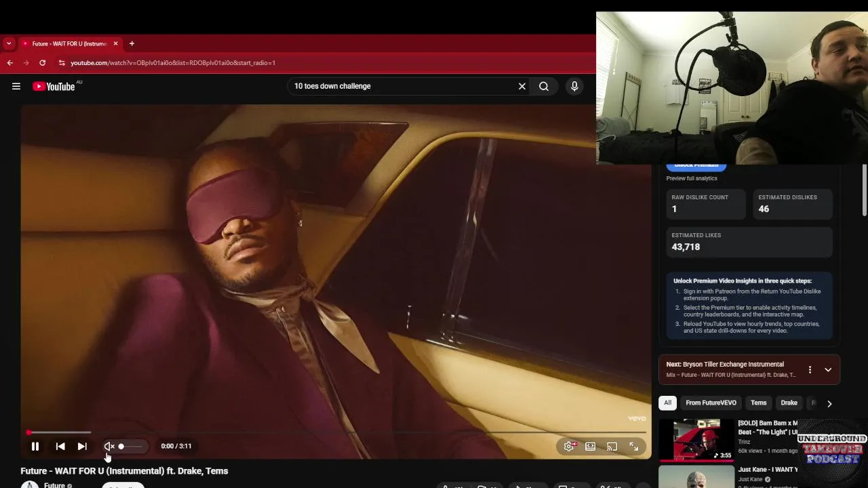
Task: Open the 'Just Kane - I WANT' video thumbnail
Action: [696, 476]
